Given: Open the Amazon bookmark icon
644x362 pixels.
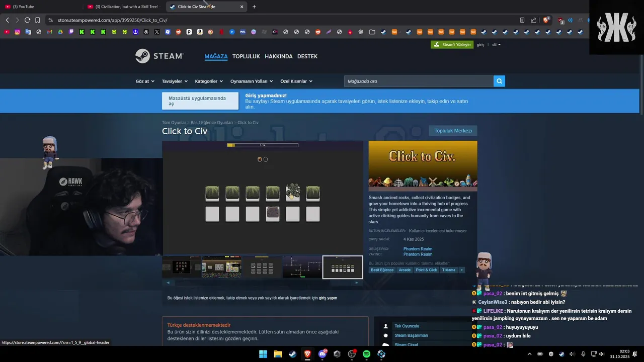Looking at the screenshot, I should (200, 32).
